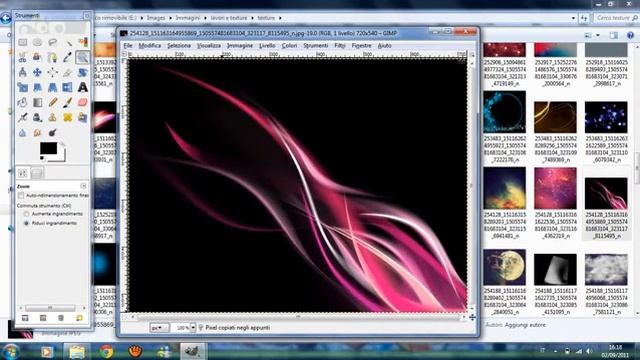
Task: Restore tool options button in toolbox
Action: [x=43, y=318]
